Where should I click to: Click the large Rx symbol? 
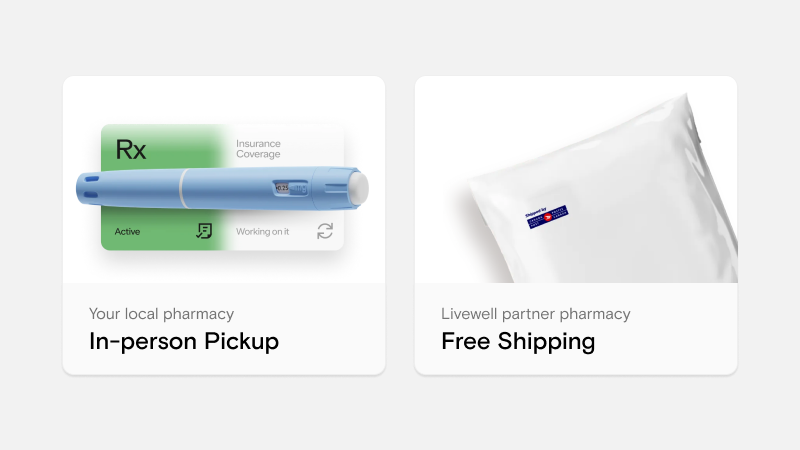131,150
